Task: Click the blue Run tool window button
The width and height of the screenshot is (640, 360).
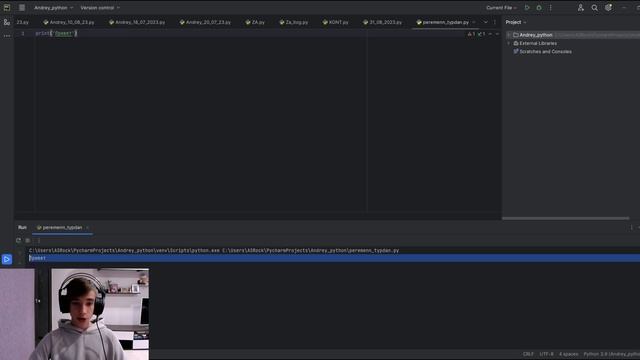Action: (7, 259)
